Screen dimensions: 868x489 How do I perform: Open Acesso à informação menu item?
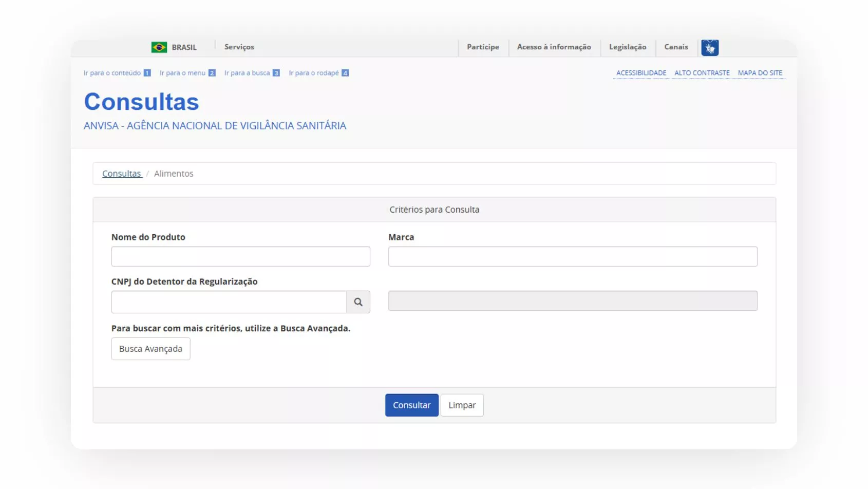point(554,47)
